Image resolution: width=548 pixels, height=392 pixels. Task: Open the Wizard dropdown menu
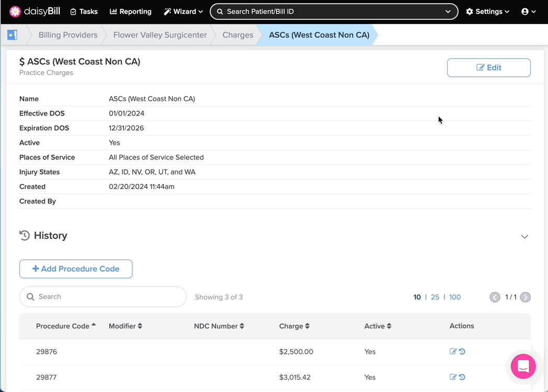point(183,11)
